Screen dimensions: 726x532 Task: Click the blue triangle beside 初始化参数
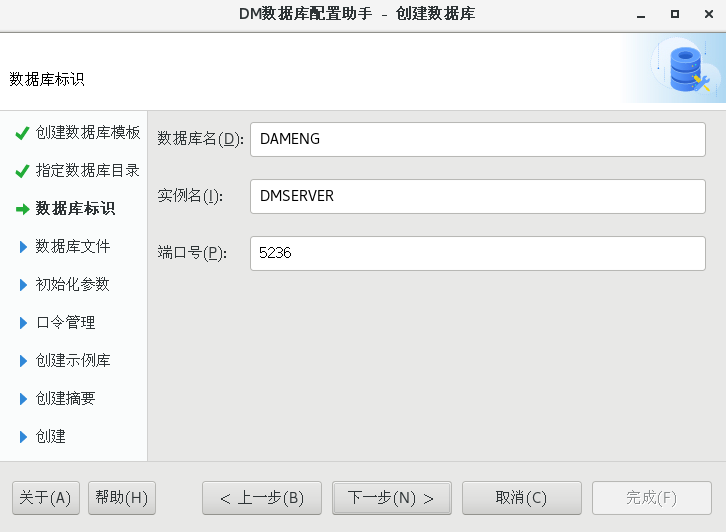(x=23, y=285)
